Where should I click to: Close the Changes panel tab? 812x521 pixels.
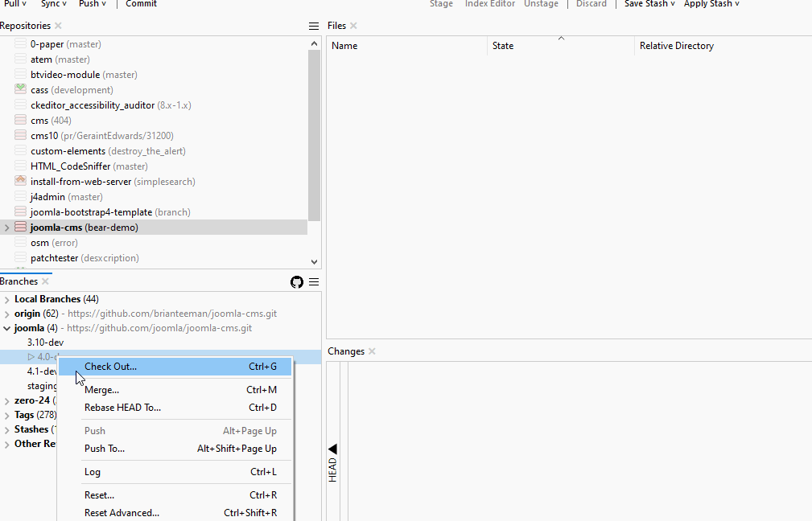pyautogui.click(x=372, y=352)
